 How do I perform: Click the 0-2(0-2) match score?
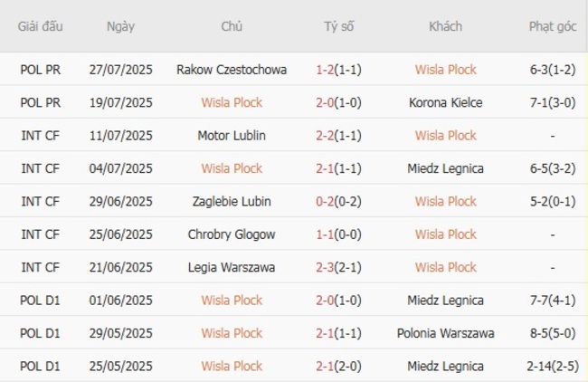click(x=339, y=201)
